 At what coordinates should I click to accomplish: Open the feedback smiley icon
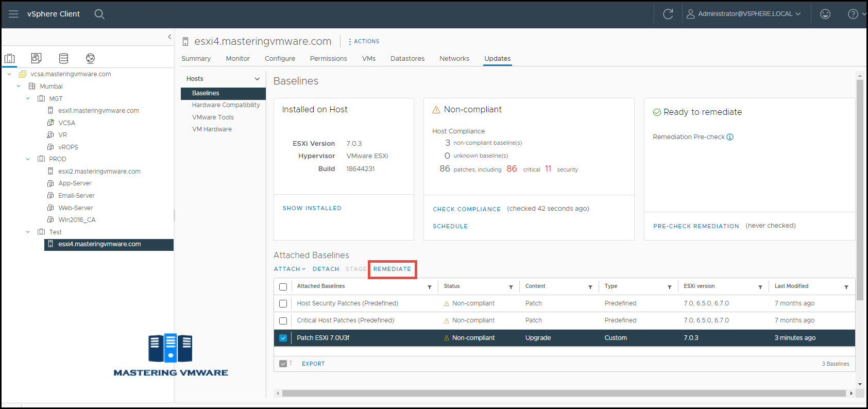pyautogui.click(x=825, y=14)
